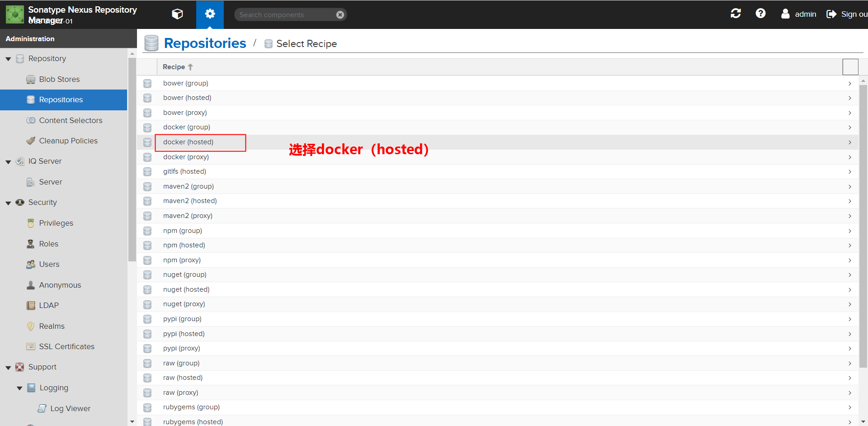Select the docker (group) recipe
The width and height of the screenshot is (868, 426).
tap(497, 127)
